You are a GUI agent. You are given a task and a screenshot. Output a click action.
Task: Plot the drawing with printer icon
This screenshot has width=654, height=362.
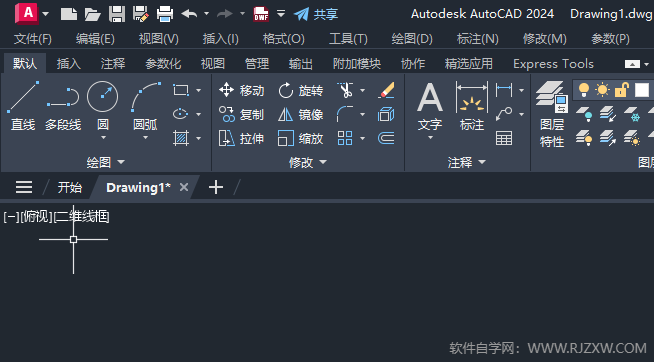[165, 14]
